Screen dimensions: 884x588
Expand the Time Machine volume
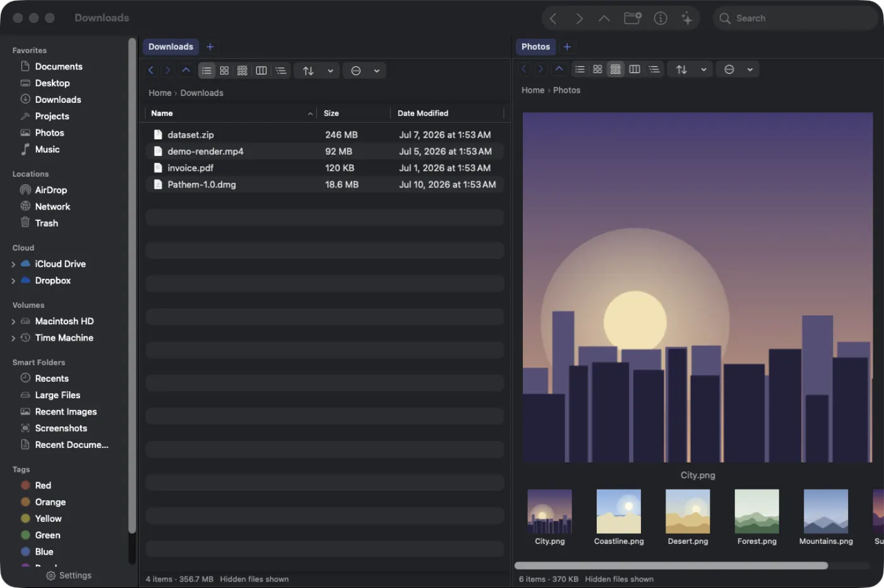(13, 338)
